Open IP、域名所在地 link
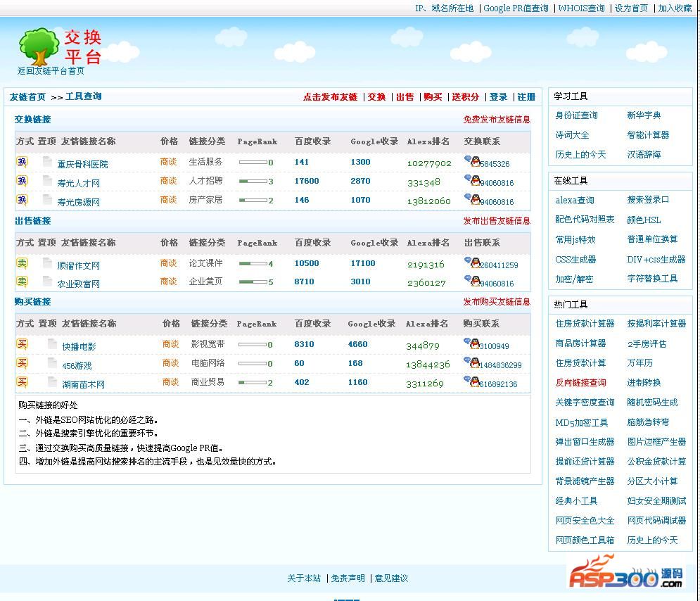Image resolution: width=700 pixels, height=601 pixels. coord(444,8)
